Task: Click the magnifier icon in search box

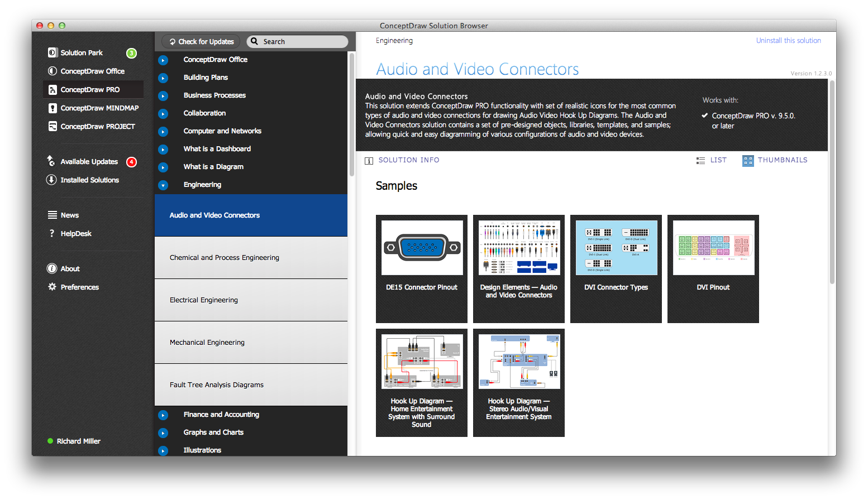Action: [x=255, y=41]
